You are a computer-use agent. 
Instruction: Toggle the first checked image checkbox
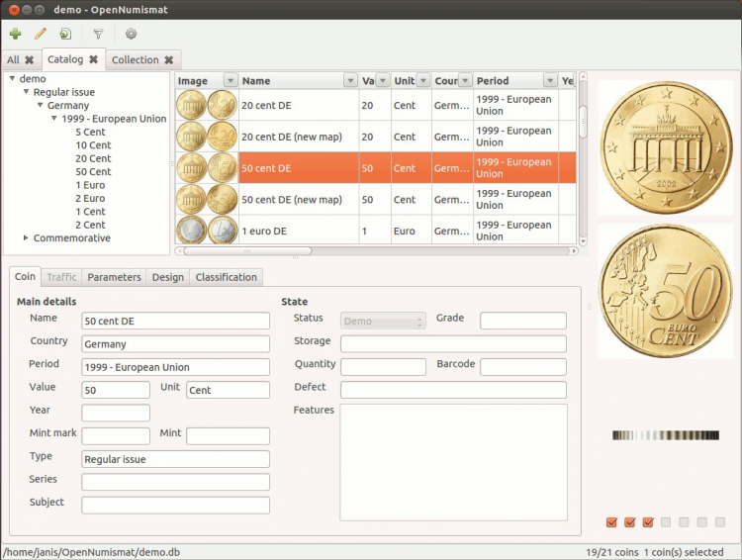click(x=611, y=522)
